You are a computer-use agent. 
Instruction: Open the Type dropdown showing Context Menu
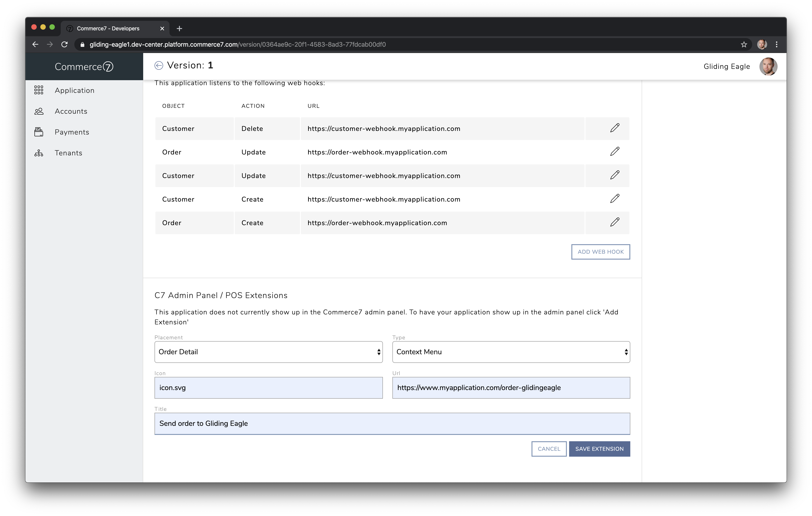click(x=510, y=352)
